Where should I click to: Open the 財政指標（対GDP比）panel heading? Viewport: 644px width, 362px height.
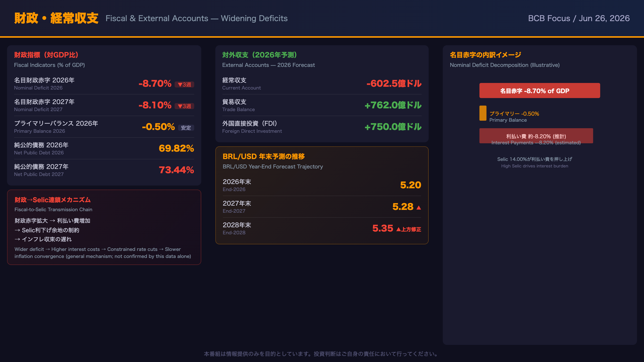tap(46, 55)
